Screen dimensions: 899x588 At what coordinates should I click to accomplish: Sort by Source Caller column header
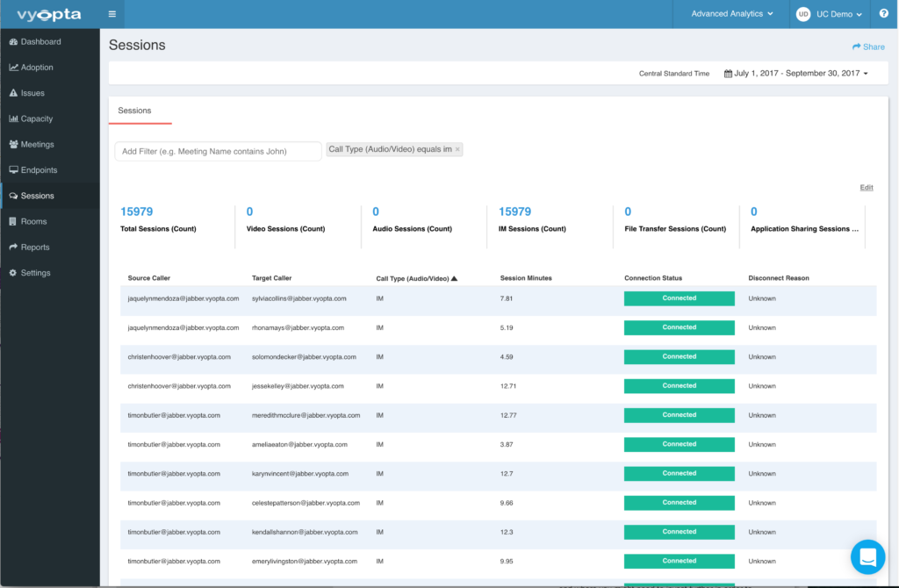149,278
